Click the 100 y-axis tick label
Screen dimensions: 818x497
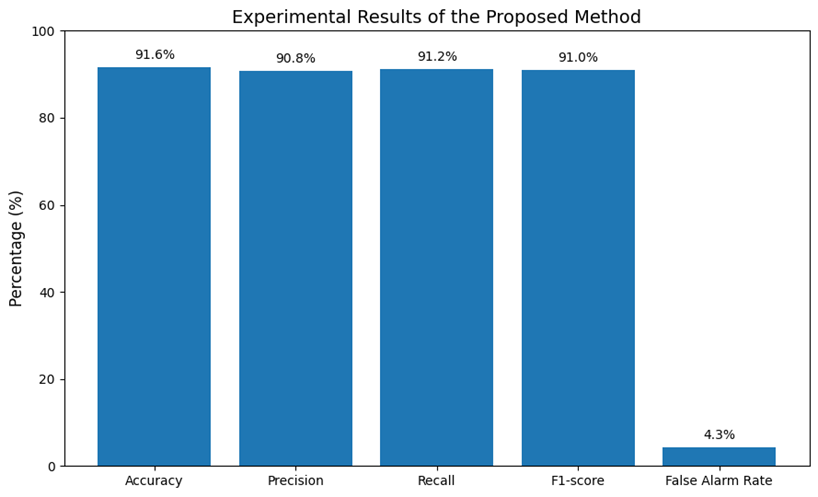coord(43,31)
